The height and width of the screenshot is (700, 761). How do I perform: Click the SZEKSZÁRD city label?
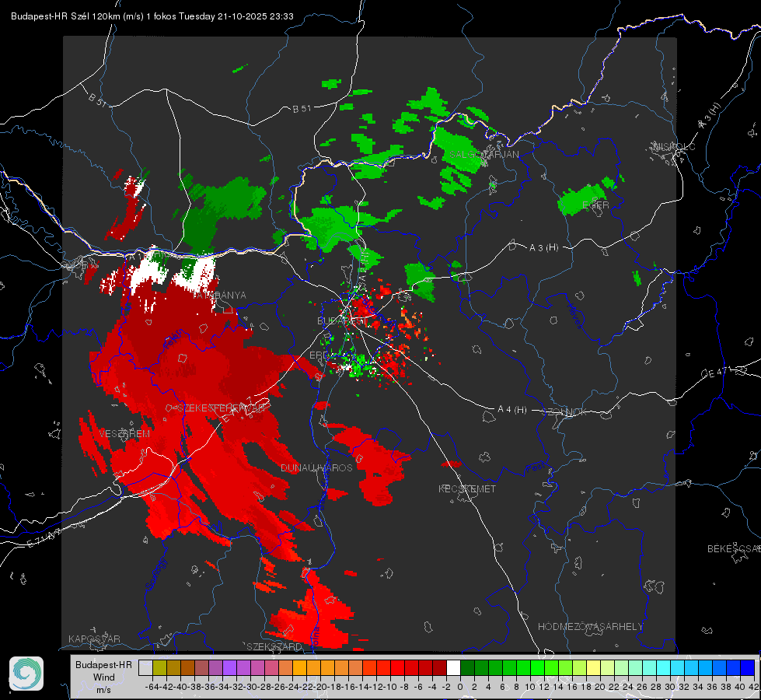274,646
